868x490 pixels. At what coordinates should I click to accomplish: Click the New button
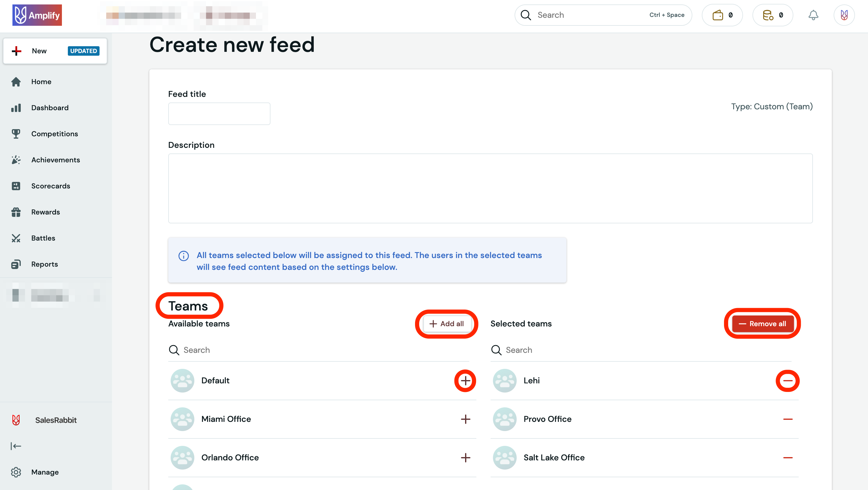55,51
